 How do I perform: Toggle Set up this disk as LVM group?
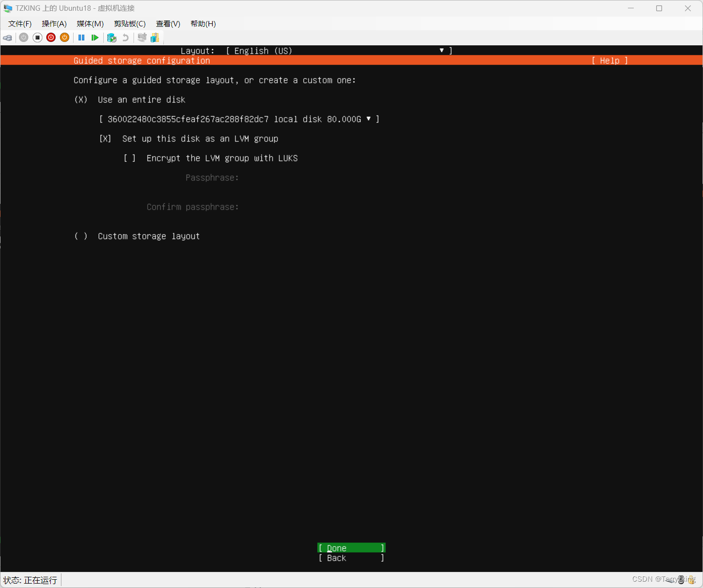[189, 138]
